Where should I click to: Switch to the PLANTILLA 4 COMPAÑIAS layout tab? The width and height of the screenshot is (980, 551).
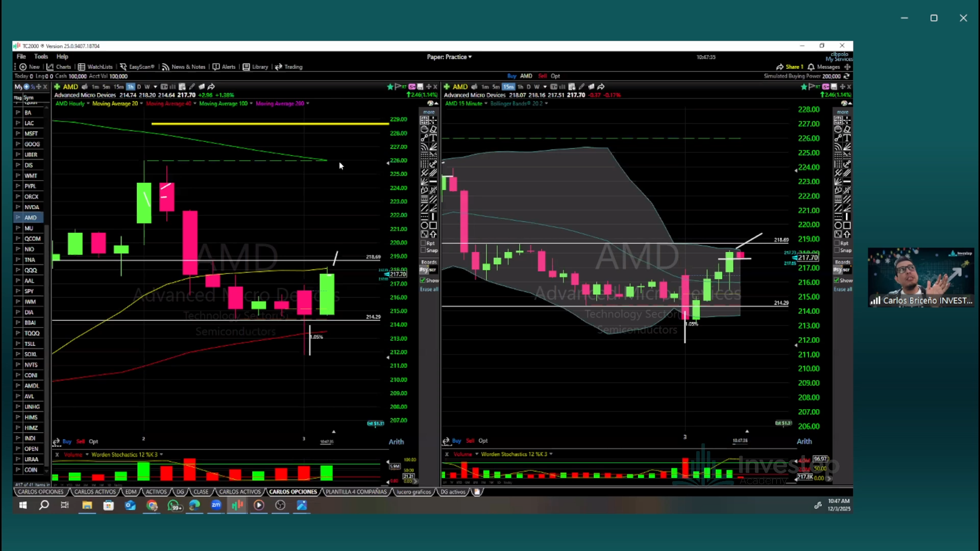356,492
